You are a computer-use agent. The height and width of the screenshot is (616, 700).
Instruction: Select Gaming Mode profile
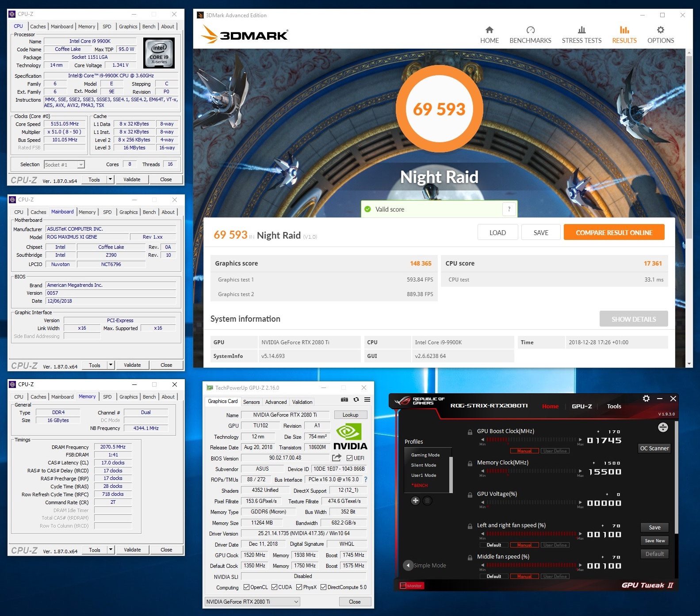425,455
